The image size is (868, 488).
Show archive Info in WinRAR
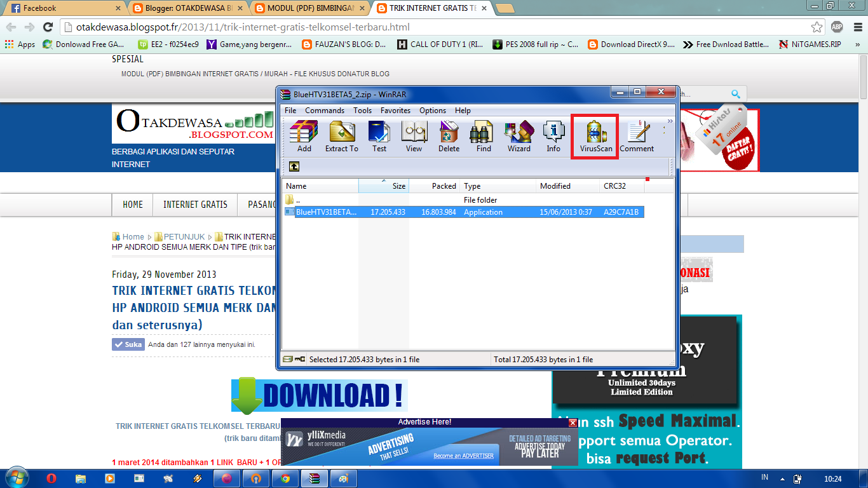point(553,136)
